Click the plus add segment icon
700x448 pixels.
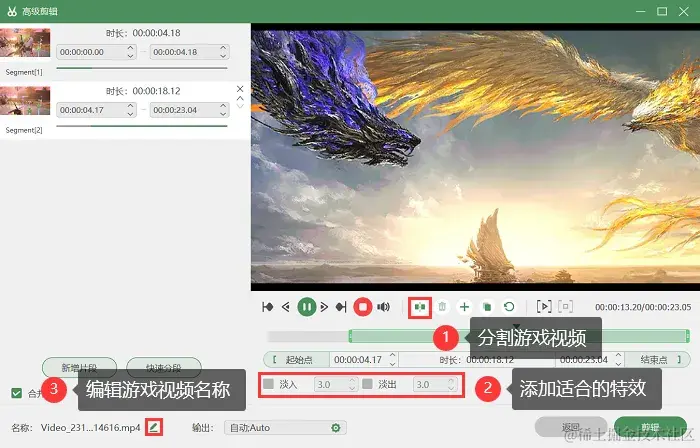click(x=464, y=307)
